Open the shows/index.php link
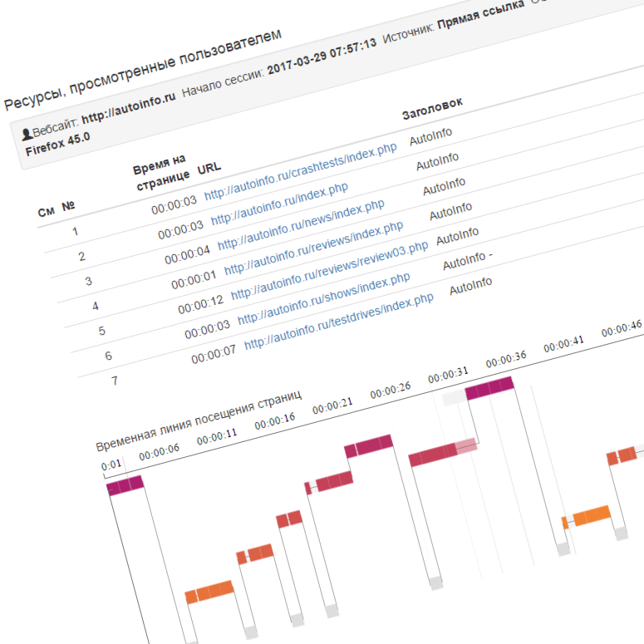Image resolution: width=644 pixels, height=644 pixels. click(324, 297)
